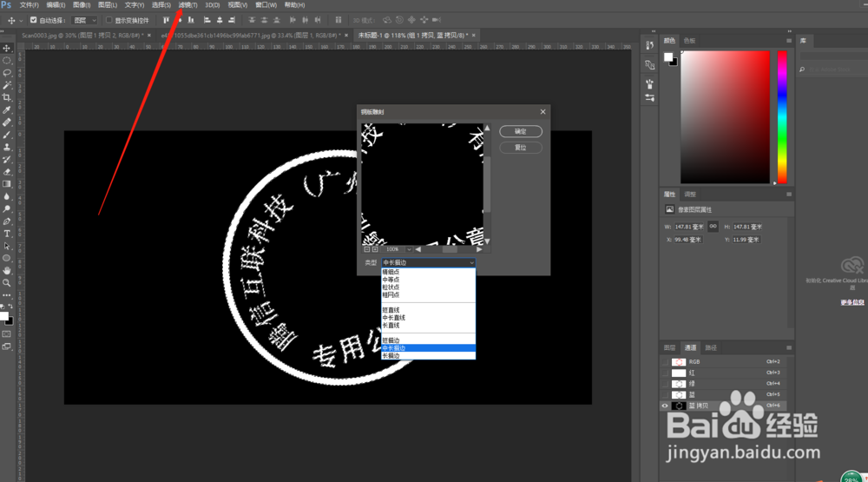Image resolution: width=868 pixels, height=482 pixels.
Task: Hide the 蓝 拷贝 channel eye
Action: (x=665, y=406)
